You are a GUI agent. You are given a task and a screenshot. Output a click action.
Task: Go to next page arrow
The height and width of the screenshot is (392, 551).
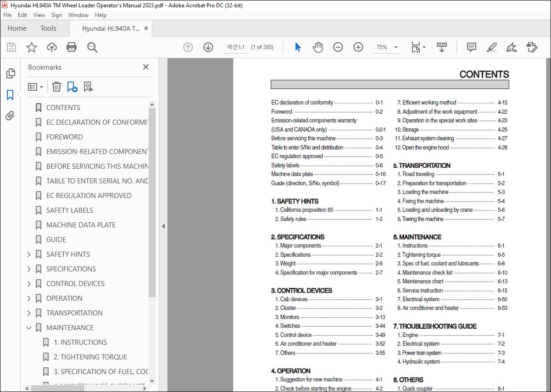(x=208, y=47)
